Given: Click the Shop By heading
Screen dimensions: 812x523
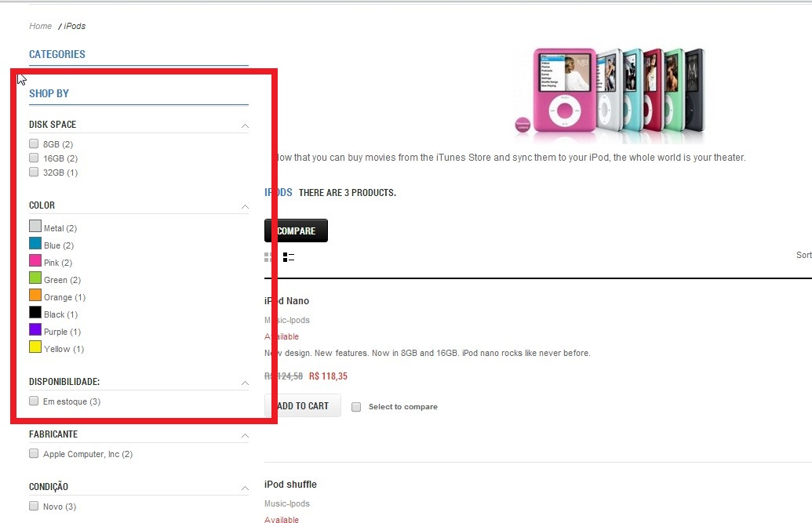Looking at the screenshot, I should (49, 94).
